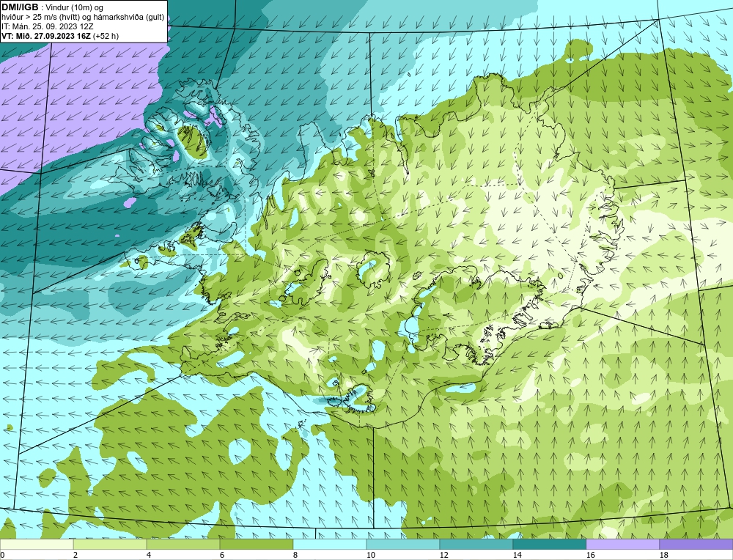
Task: Click the DMI/IGB model title text
Action: (x=20, y=7)
